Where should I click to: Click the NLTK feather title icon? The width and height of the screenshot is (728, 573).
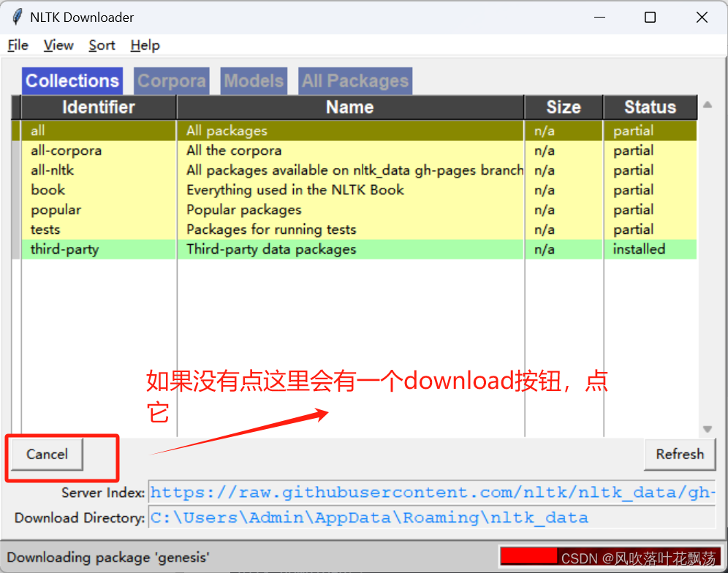(18, 18)
